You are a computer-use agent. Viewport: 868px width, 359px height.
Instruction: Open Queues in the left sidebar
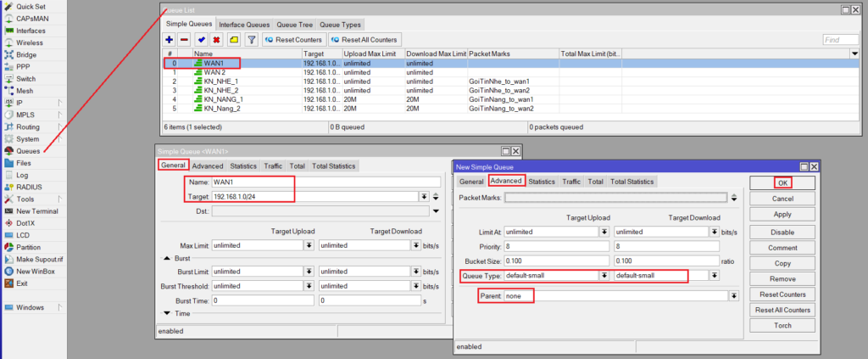coord(28,150)
